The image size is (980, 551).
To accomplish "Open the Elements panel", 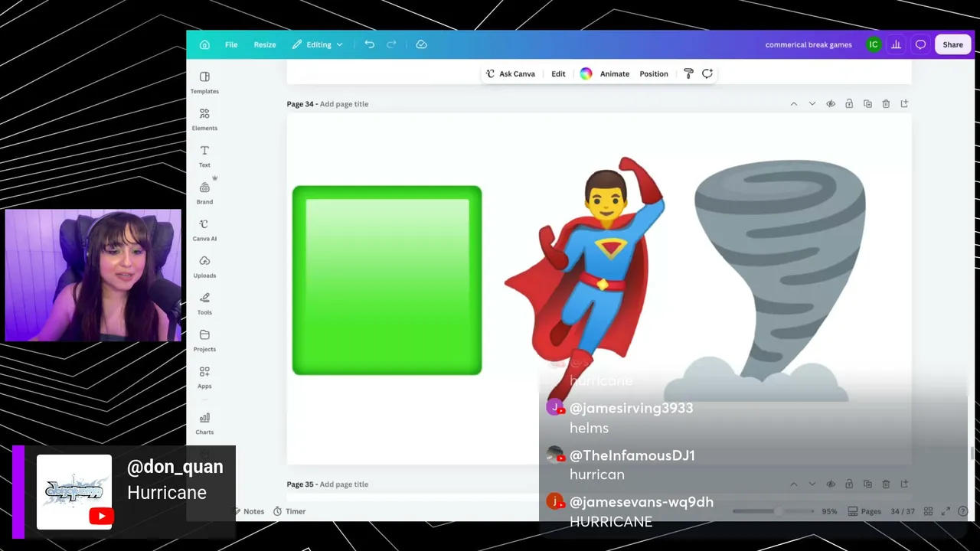I will tap(204, 119).
